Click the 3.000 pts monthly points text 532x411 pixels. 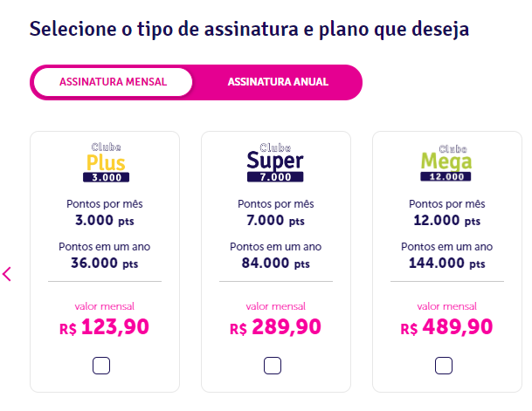(x=105, y=220)
